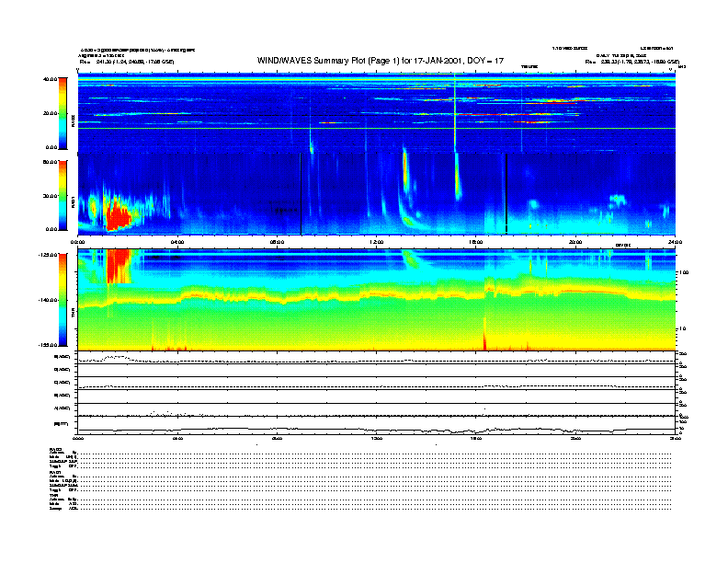
Task: Click the bright burst at 15:00 in RAD1 panel
Action: pos(458,177)
